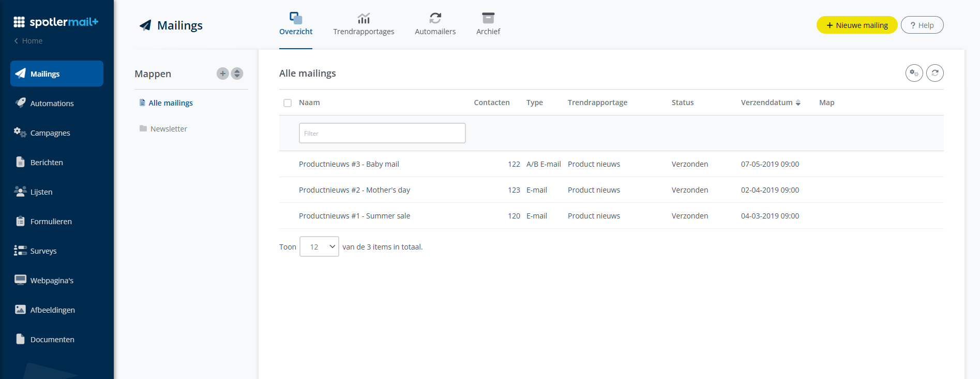Open the apps grid menu icon
Viewport: 980px width, 379px height.
click(x=19, y=22)
